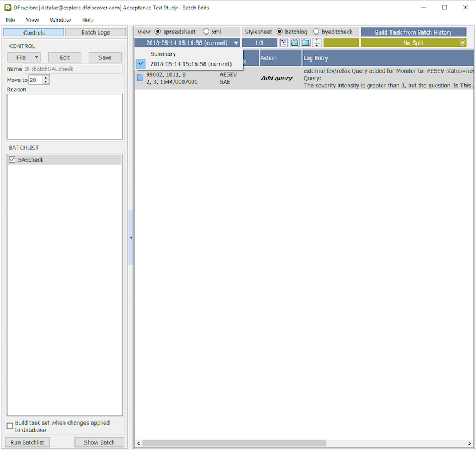
Task: Uncheck the SAEcheck batch item
Action: pyautogui.click(x=12, y=159)
